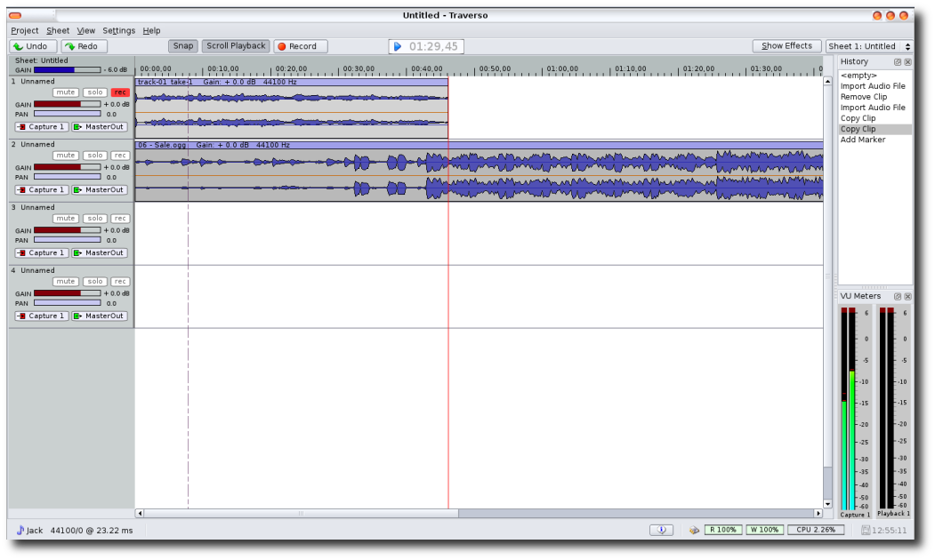Click the Undo button with green arrow
The width and height of the screenshot is (935, 560).
point(33,46)
